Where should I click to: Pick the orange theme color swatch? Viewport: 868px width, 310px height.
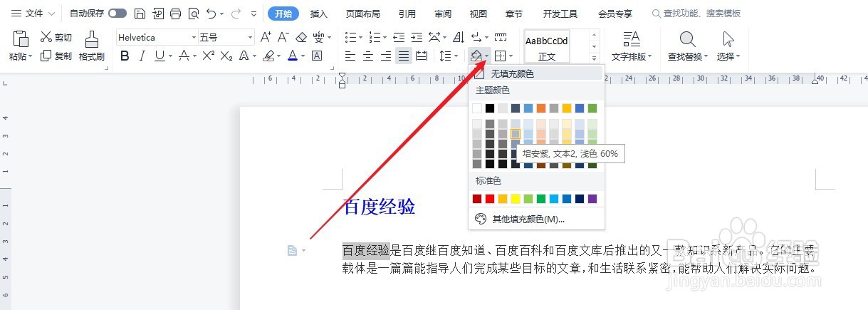click(541, 108)
